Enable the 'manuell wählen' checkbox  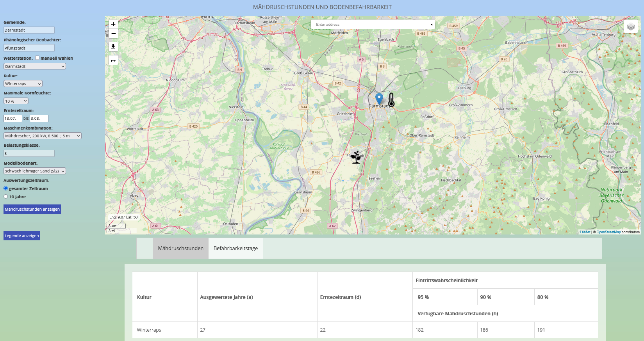(x=37, y=58)
